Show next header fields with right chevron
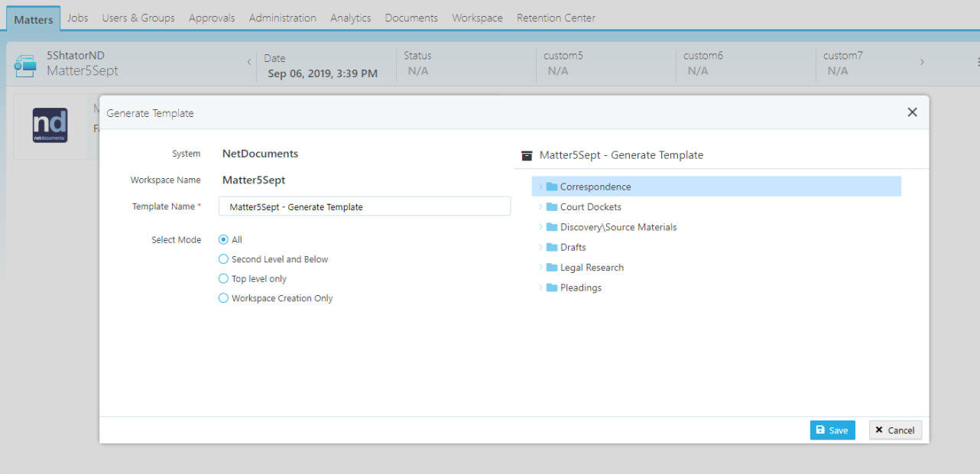 click(x=922, y=62)
